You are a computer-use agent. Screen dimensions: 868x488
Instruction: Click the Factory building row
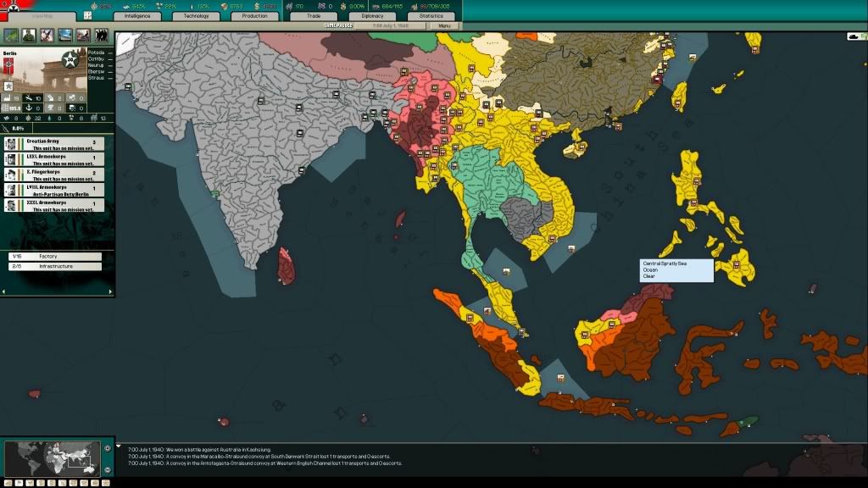(55, 256)
